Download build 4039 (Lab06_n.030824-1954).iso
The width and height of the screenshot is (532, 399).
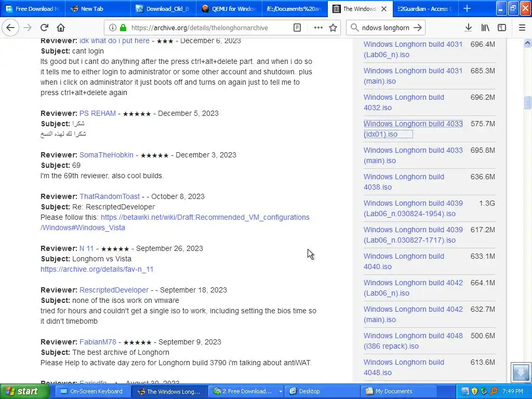click(413, 208)
